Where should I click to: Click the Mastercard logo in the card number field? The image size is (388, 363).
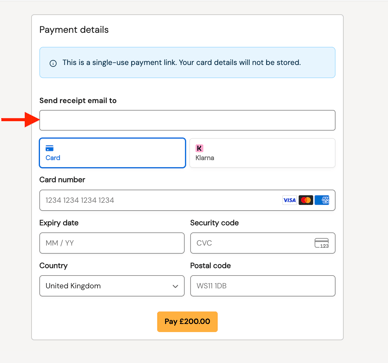[306, 200]
